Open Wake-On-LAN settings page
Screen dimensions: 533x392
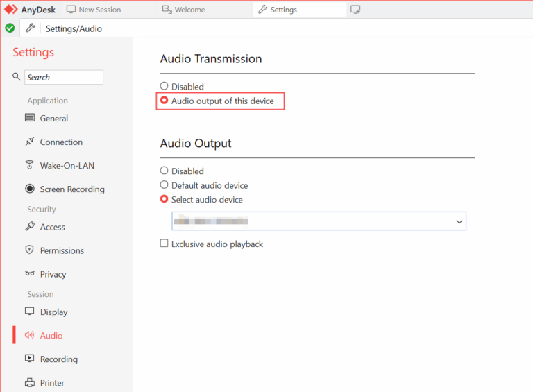pos(67,165)
